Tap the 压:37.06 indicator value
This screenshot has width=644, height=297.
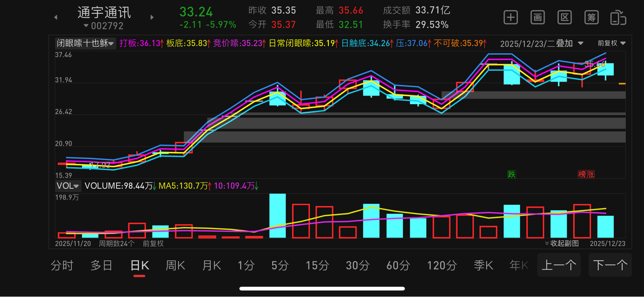pyautogui.click(x=414, y=43)
